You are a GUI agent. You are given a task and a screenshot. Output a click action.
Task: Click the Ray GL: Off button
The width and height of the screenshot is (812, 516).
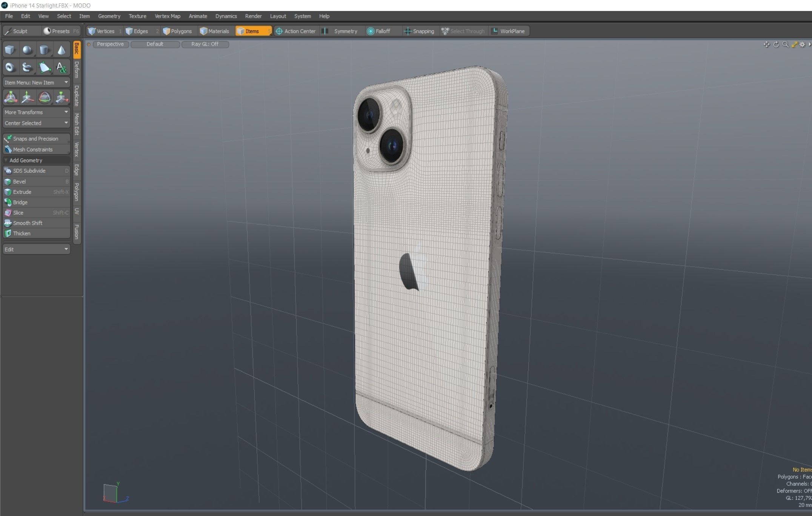click(205, 44)
